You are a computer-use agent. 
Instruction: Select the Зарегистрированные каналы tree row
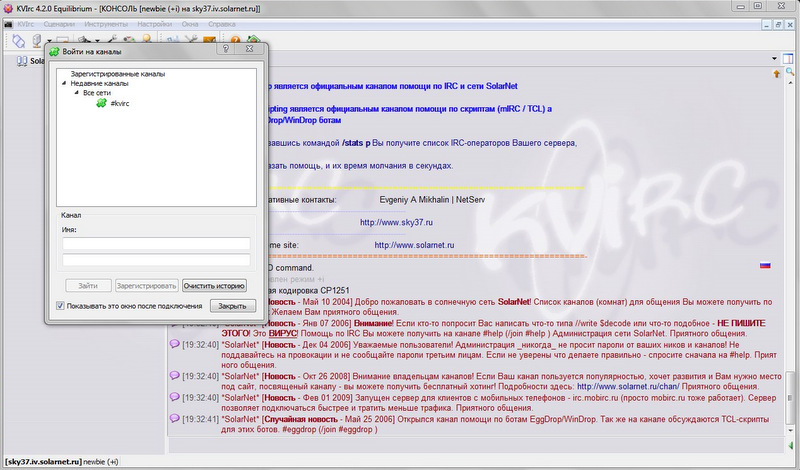pyautogui.click(x=118, y=74)
